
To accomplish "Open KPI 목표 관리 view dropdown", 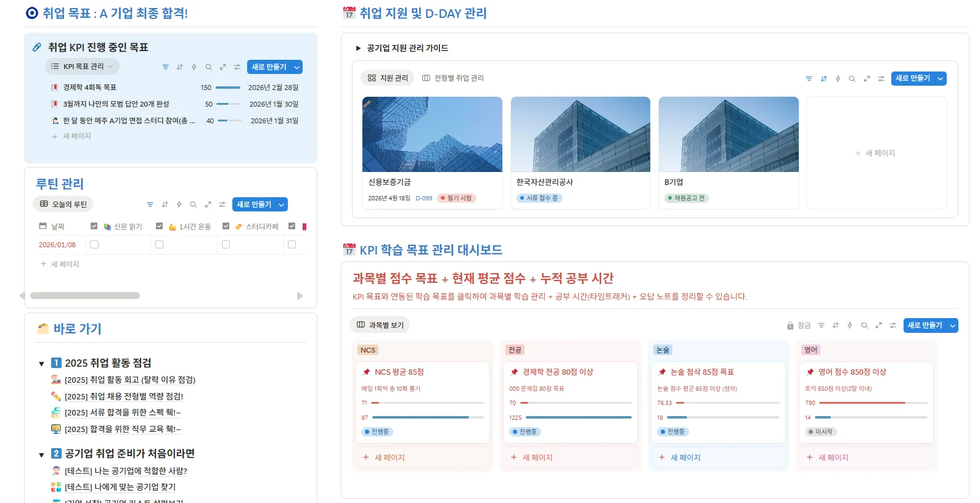I will 82,67.
